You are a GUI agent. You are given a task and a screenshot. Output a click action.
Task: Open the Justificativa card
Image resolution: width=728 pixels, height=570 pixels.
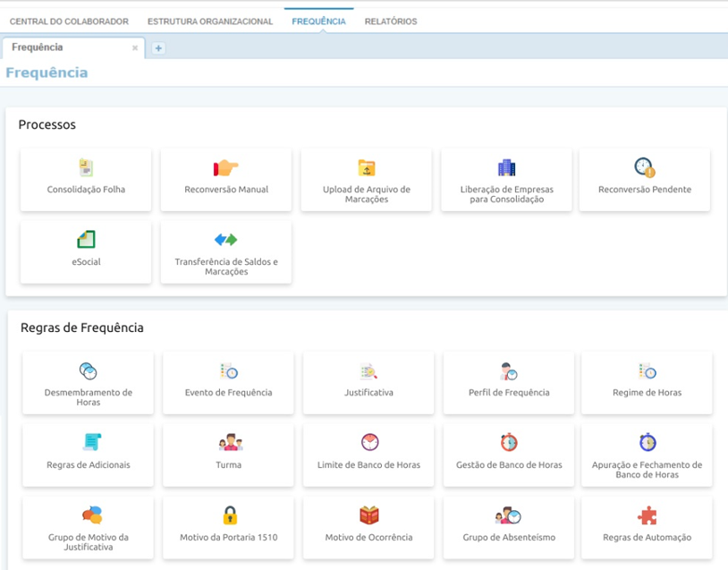click(368, 382)
